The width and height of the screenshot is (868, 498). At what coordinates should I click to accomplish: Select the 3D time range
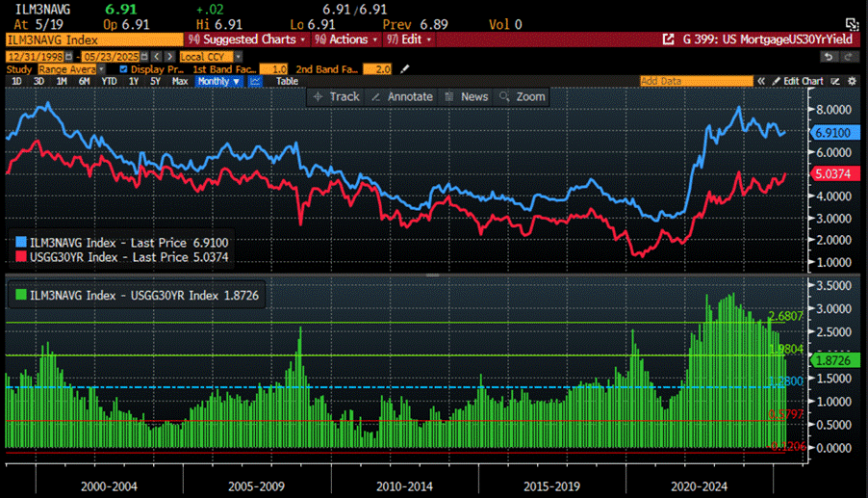(38, 82)
